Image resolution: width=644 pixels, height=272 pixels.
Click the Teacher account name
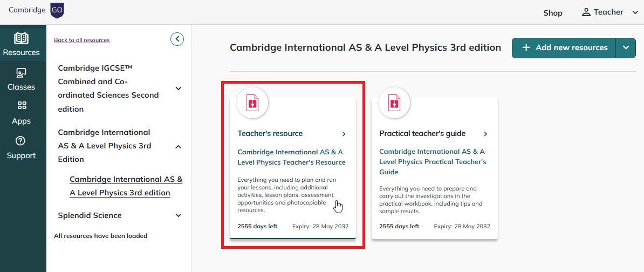(609, 12)
